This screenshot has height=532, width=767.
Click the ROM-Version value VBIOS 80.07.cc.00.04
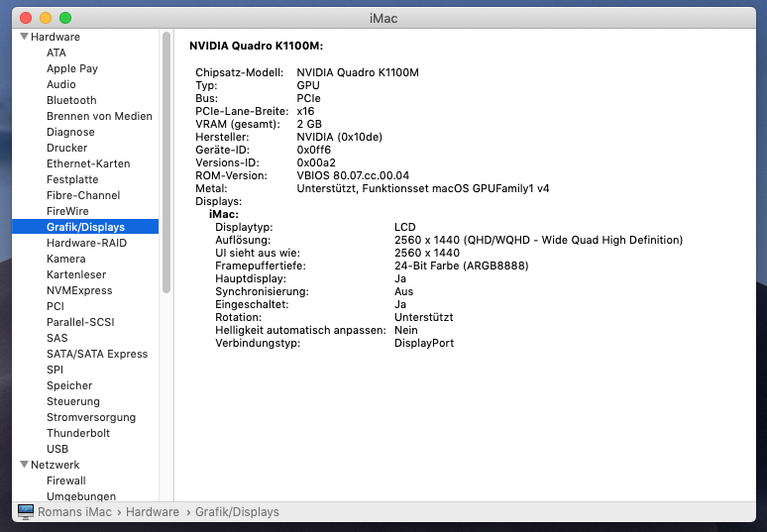(x=353, y=175)
